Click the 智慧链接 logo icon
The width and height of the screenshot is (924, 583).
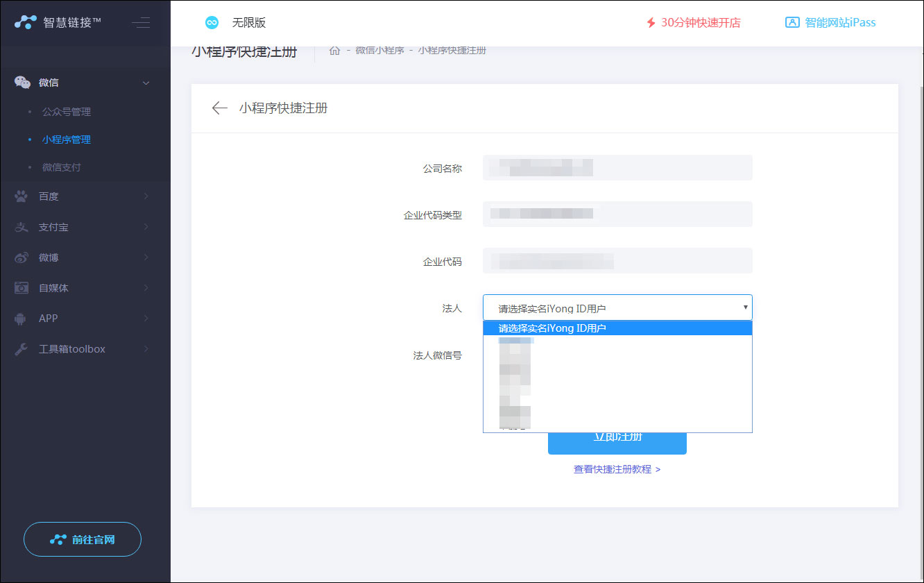[x=26, y=22]
